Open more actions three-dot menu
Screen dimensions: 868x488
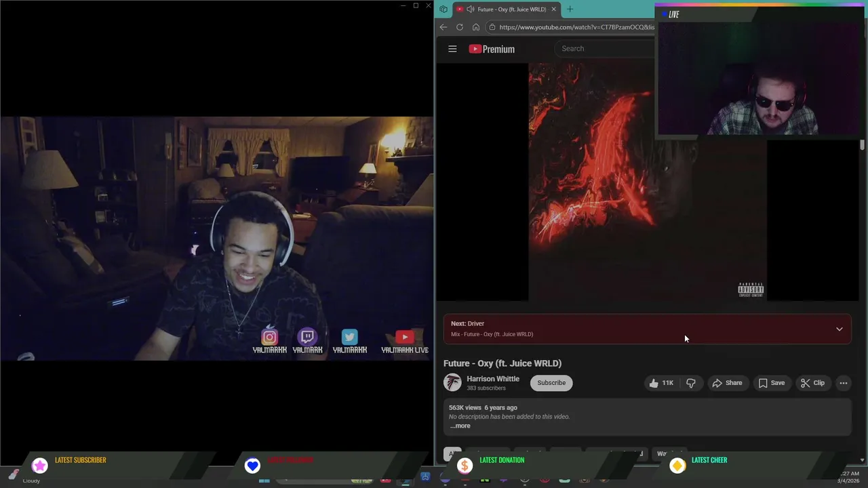843,383
